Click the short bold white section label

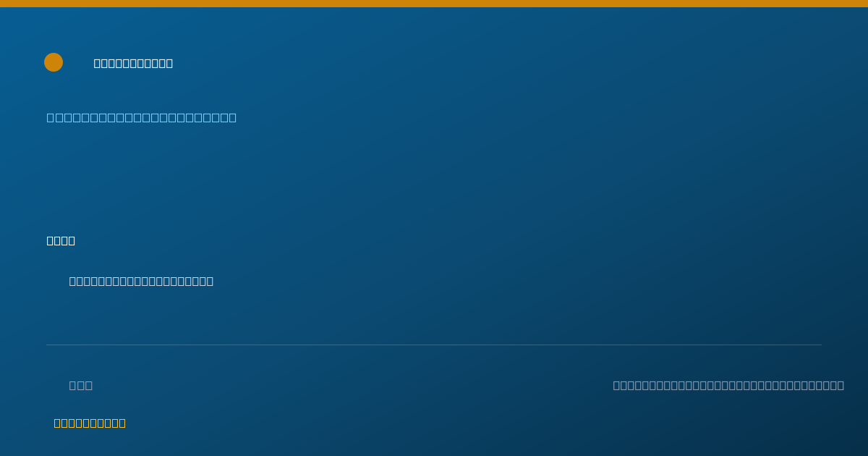[61, 240]
